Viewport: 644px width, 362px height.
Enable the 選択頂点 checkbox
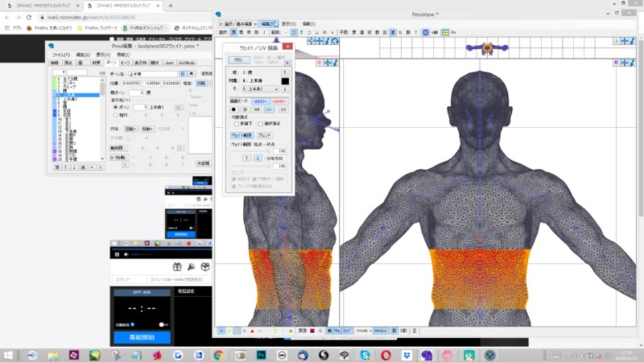click(261, 124)
